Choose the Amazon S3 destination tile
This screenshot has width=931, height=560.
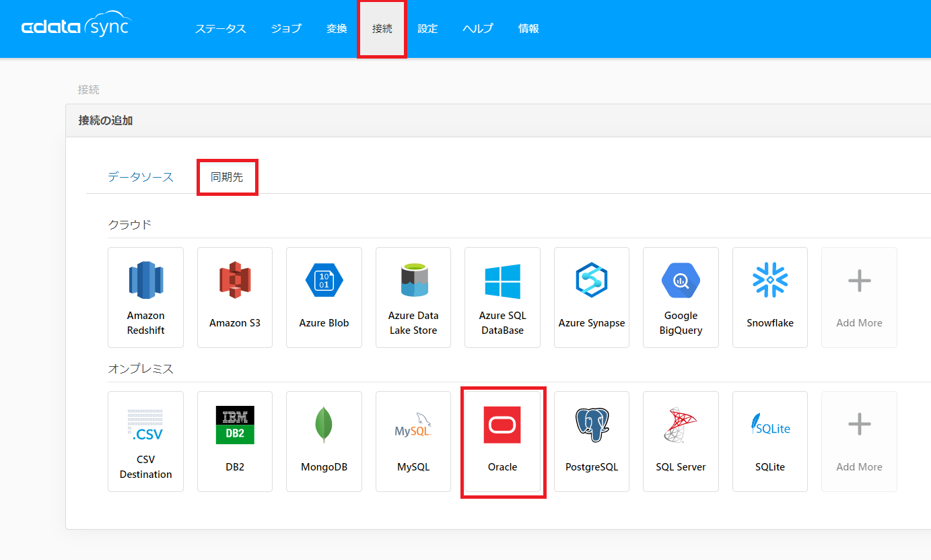(x=235, y=297)
